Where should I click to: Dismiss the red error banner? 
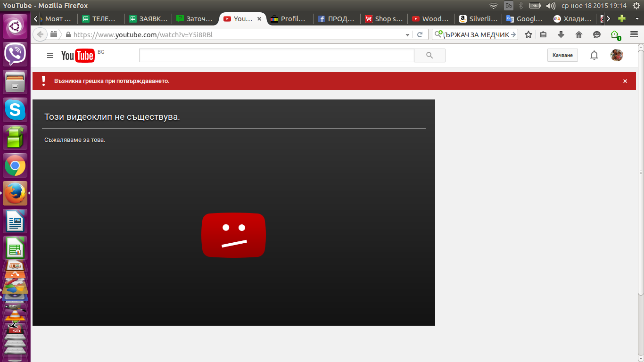pos(625,81)
